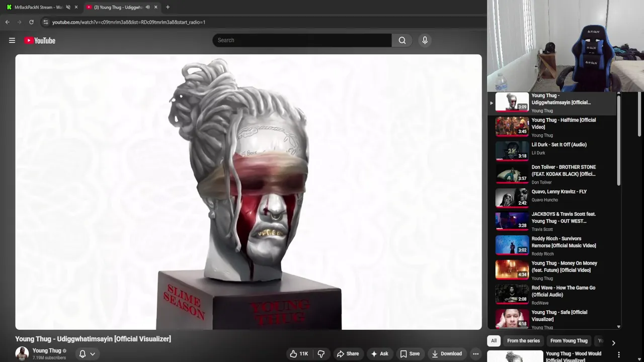Start voice search with the microphone
The height and width of the screenshot is (362, 644).
[425, 40]
